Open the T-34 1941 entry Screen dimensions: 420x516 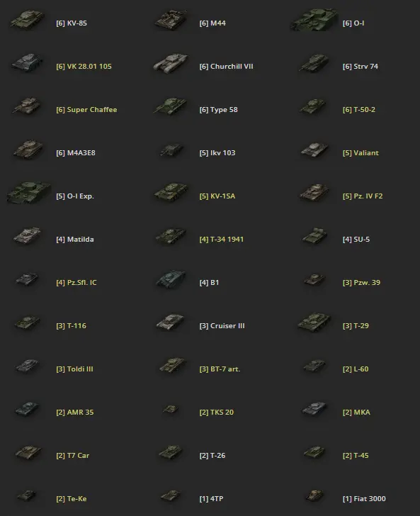pos(222,240)
